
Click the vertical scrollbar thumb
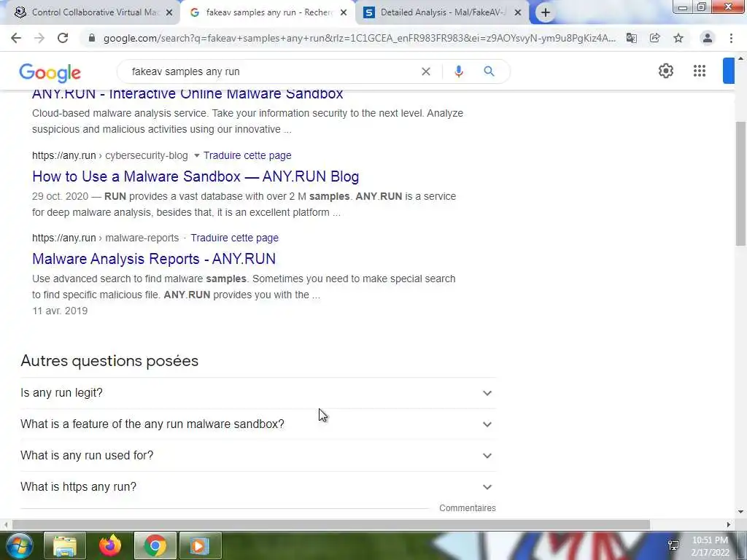[741, 183]
